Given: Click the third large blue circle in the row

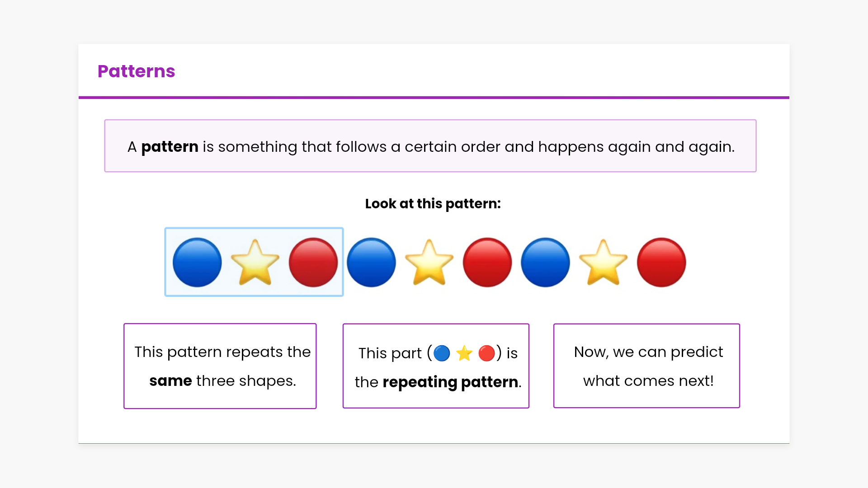Looking at the screenshot, I should 545,263.
